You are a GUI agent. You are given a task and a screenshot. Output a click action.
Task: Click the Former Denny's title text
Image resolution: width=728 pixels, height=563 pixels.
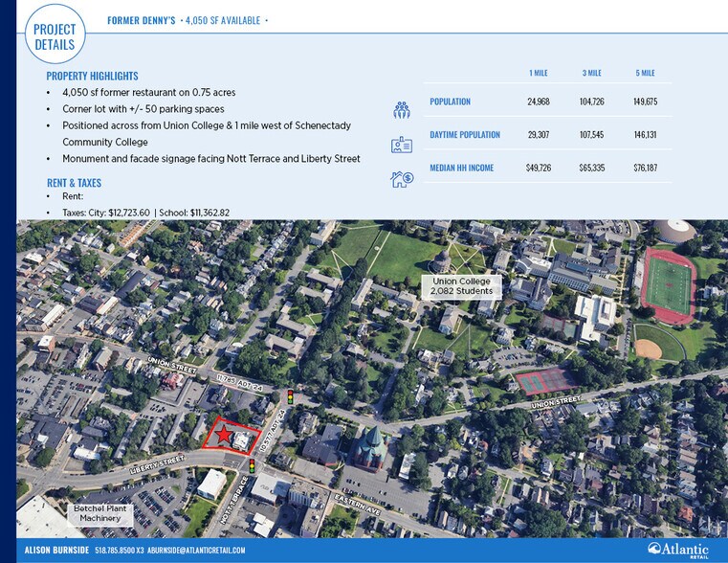pos(142,20)
